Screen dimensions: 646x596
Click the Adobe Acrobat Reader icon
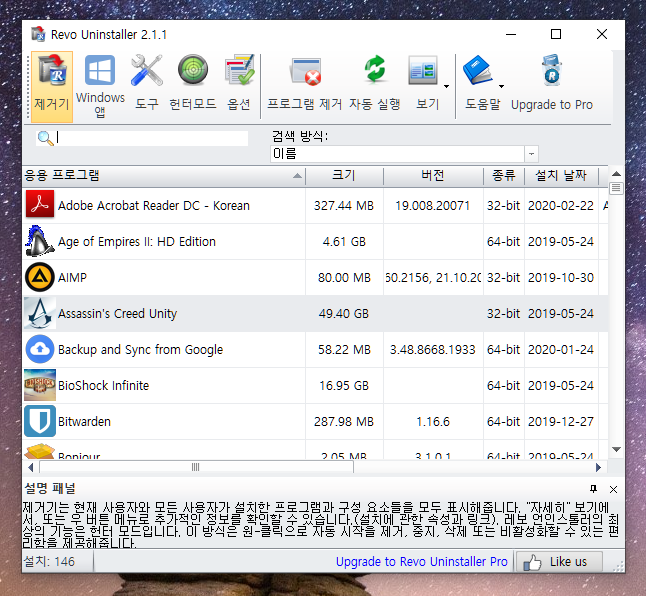pyautogui.click(x=40, y=204)
